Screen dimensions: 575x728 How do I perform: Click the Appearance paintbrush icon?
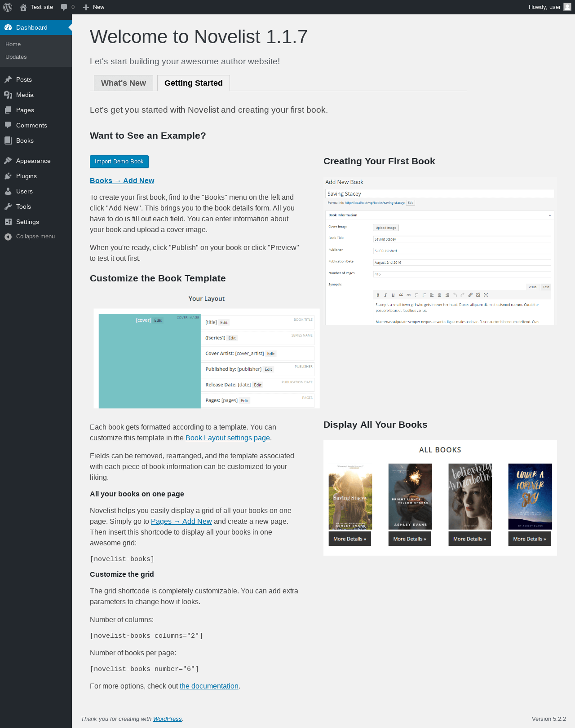tap(8, 161)
